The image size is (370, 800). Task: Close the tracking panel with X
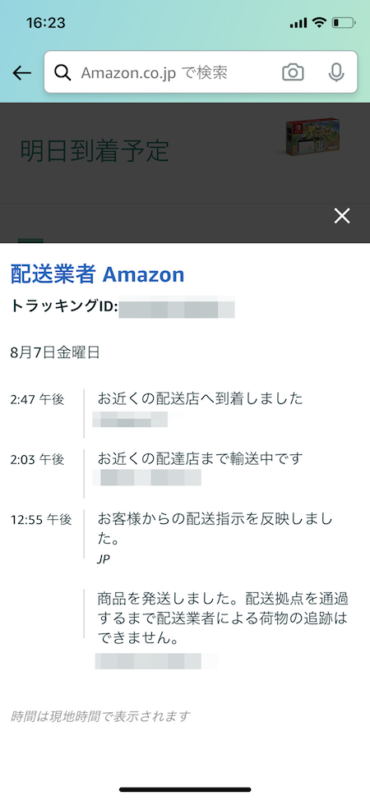342,216
